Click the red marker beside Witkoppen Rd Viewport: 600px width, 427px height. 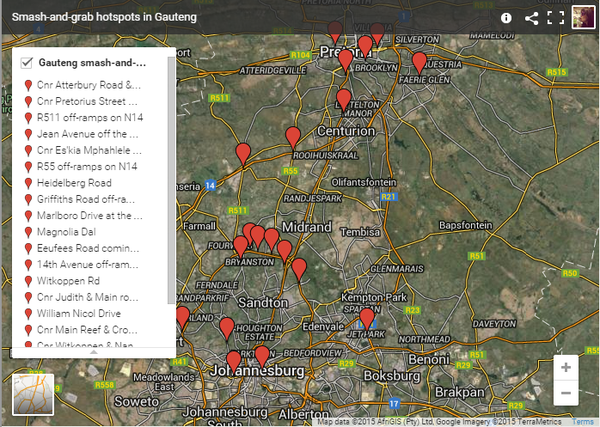28,281
